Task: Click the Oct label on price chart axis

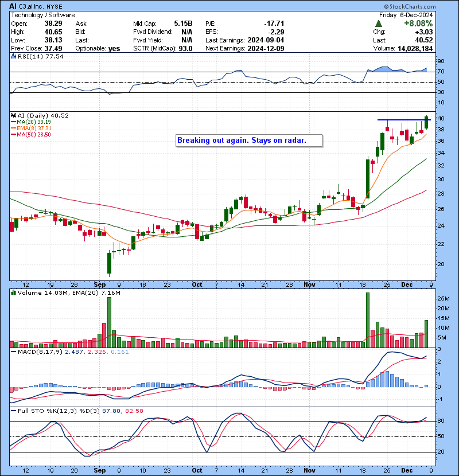Action: 197,284
